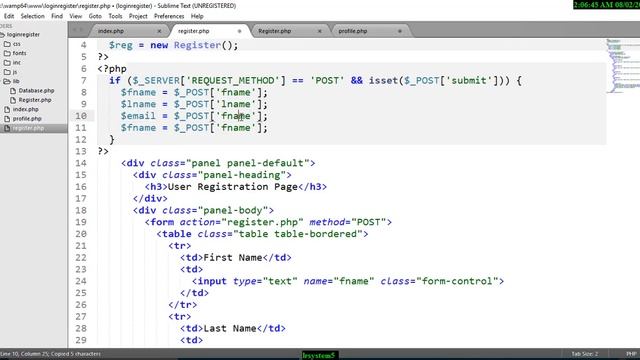Click 'User Registration Page' heading text
This screenshot has height=360, width=640.
coord(233,187)
